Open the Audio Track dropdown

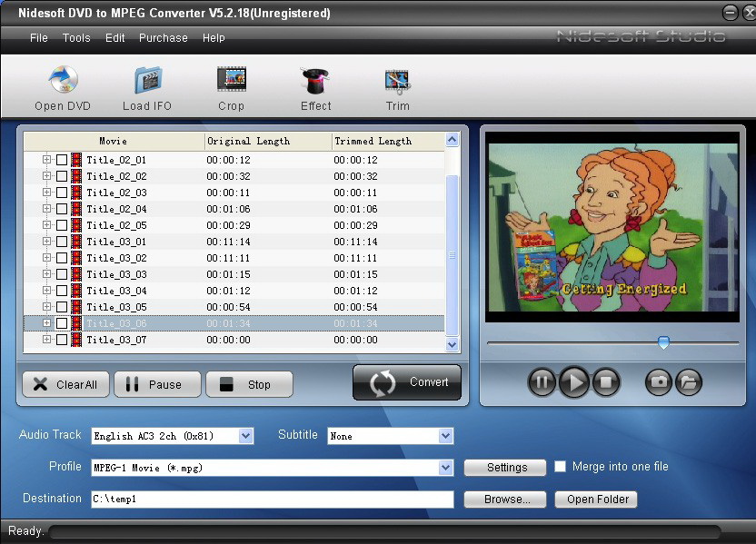tap(245, 436)
